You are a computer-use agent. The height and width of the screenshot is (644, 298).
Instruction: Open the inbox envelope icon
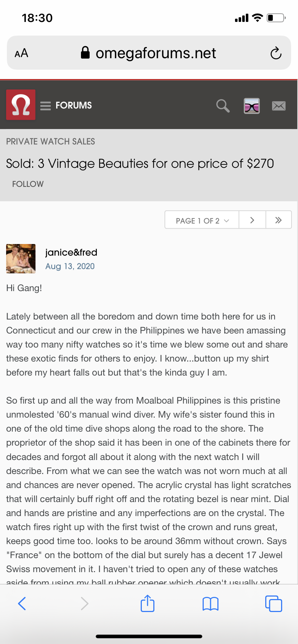click(x=279, y=106)
